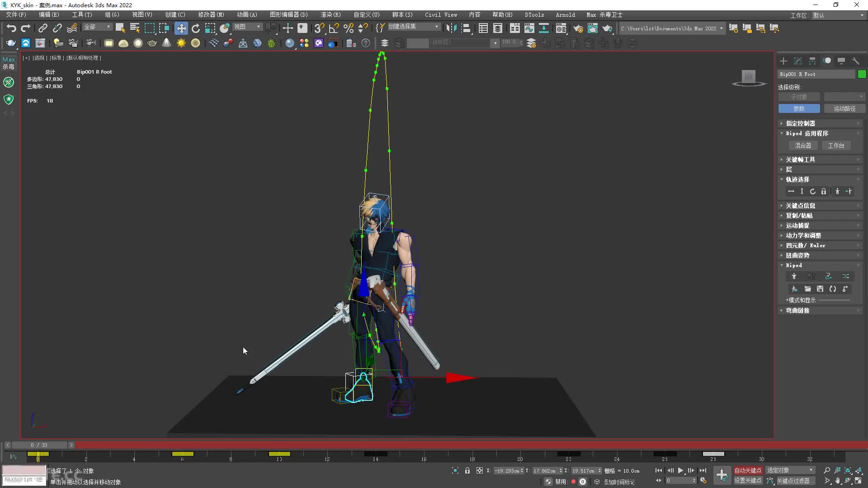868x488 pixels.
Task: Open the Material Editor sphere icon
Action: (561, 28)
